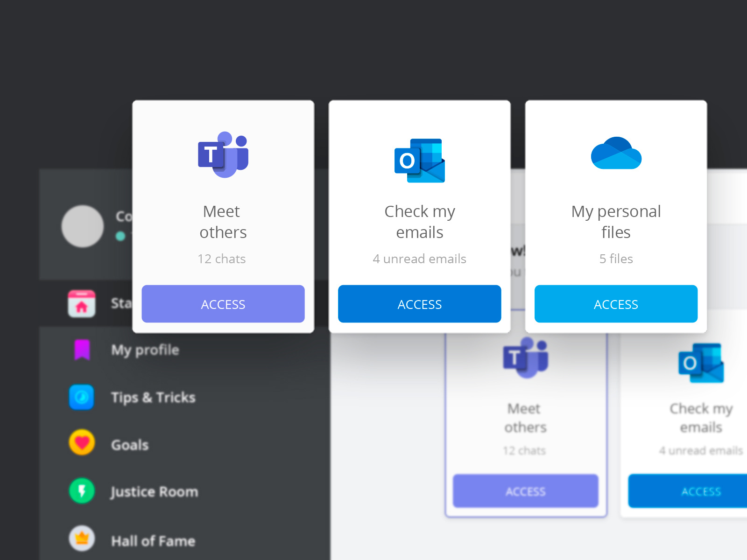This screenshot has height=560, width=747.
Task: Open ACCESS under Meet others front card
Action: click(223, 304)
